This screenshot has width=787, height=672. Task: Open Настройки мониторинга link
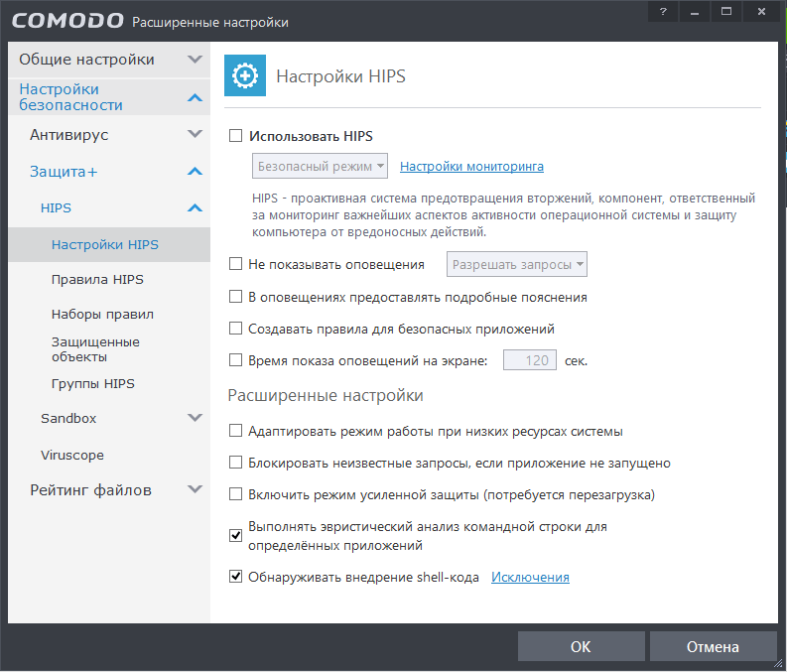click(471, 166)
